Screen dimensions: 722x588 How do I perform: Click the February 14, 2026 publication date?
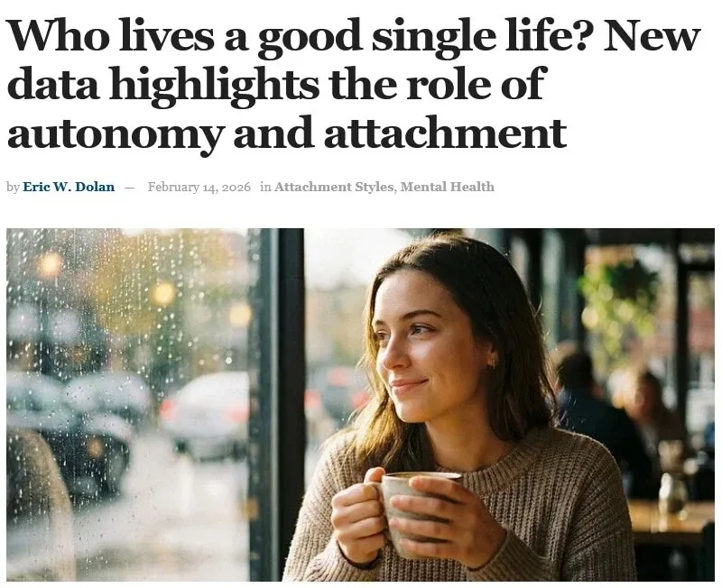tap(199, 187)
